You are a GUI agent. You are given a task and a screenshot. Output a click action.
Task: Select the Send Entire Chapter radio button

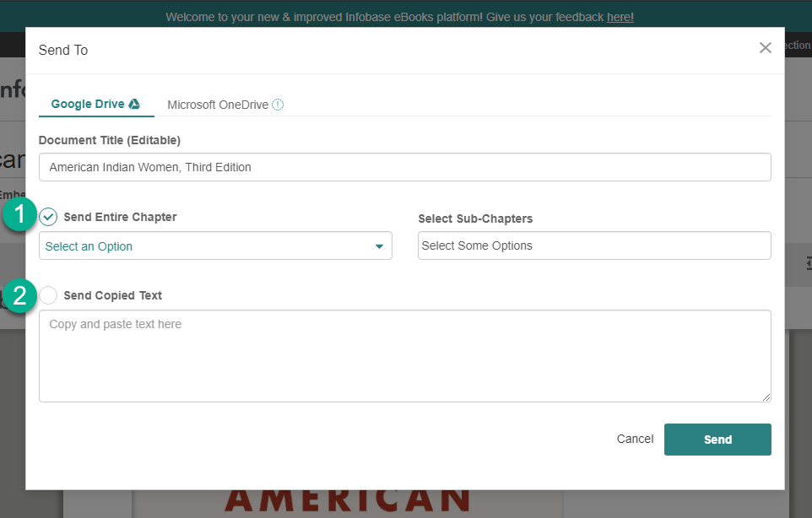coord(49,217)
